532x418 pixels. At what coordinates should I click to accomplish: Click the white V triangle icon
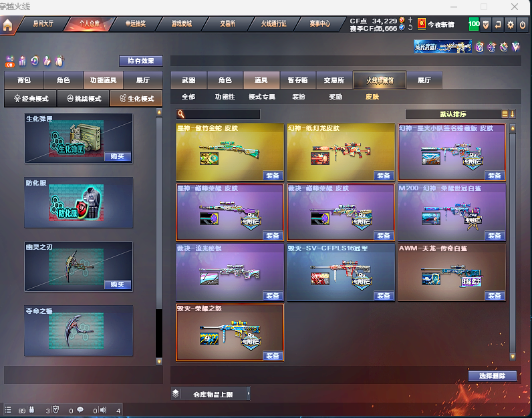click(x=516, y=47)
